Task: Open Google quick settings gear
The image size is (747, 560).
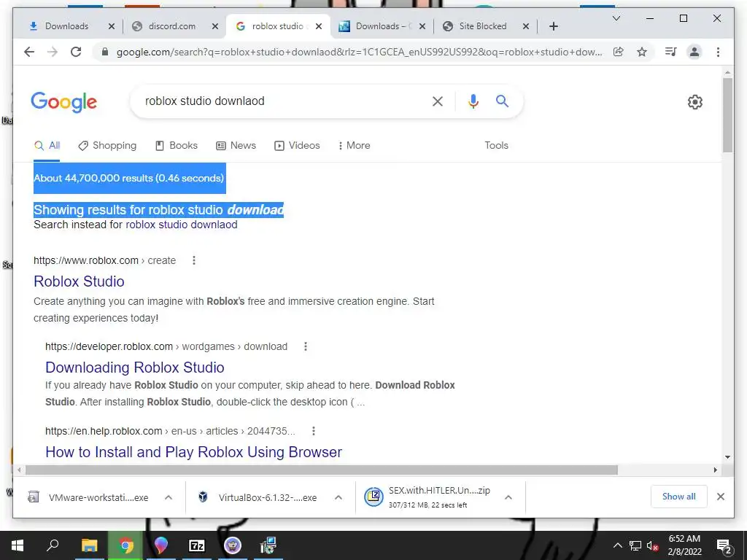Action: pyautogui.click(x=695, y=102)
